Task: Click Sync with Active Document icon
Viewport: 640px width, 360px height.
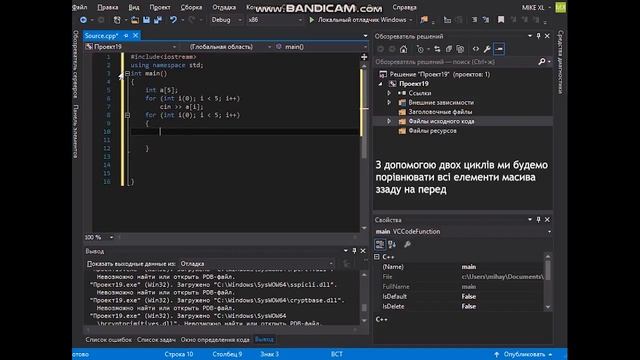Action: pos(437,49)
